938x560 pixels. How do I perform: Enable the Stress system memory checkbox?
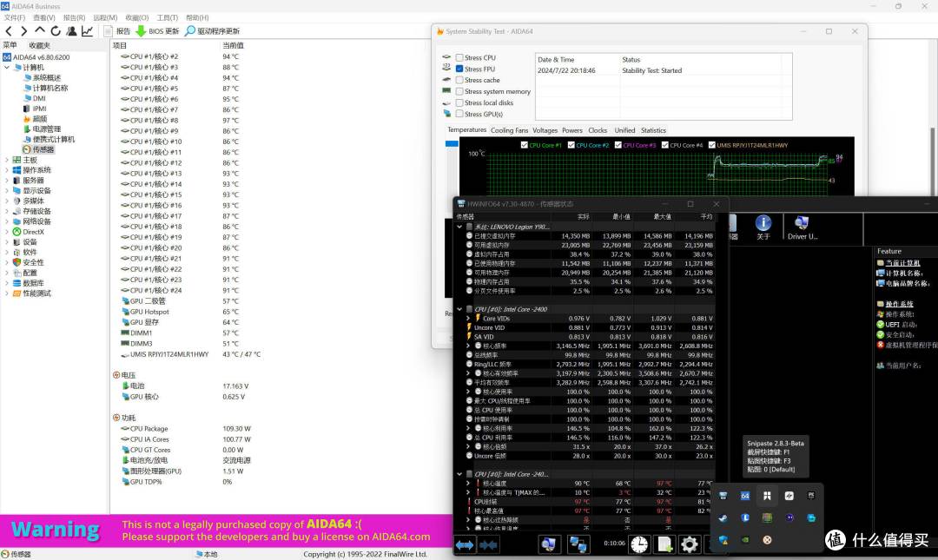459,91
